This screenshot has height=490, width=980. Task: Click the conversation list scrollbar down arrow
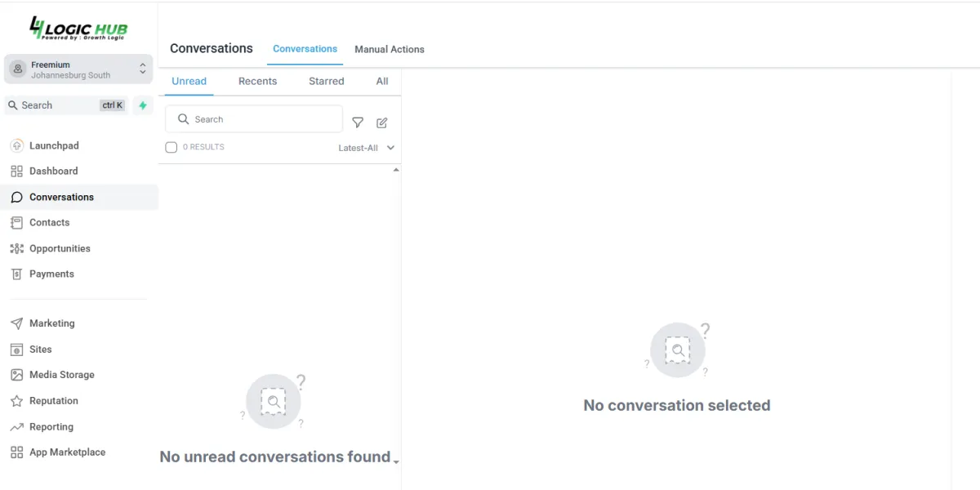[x=396, y=462]
